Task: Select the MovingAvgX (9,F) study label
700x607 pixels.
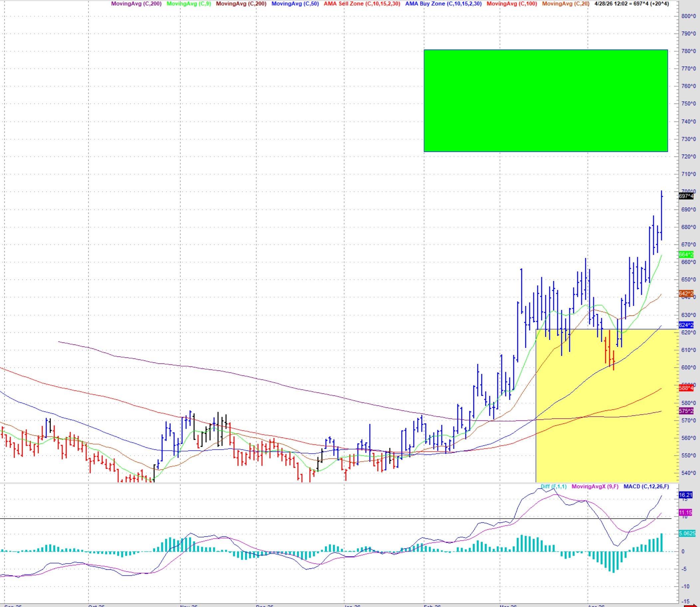Action: (595, 487)
